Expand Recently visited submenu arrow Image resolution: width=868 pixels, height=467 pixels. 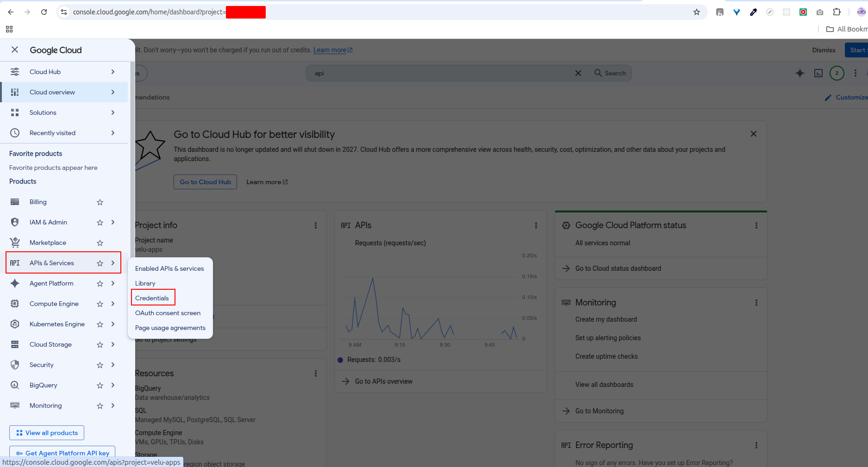pyautogui.click(x=113, y=133)
